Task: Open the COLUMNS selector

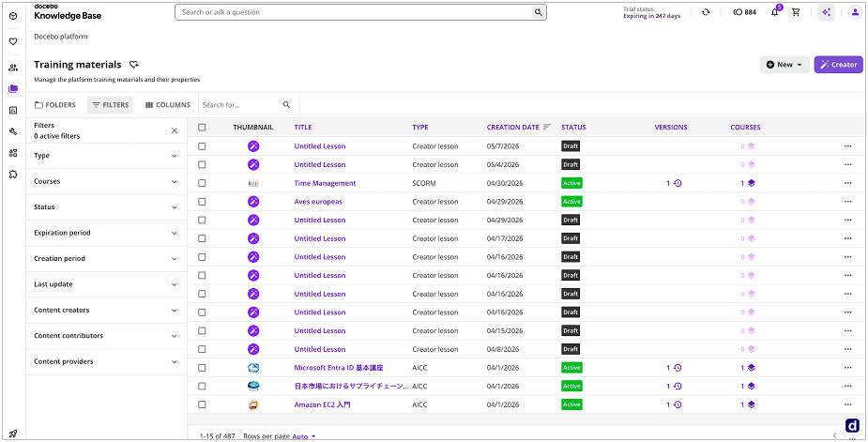Action: coord(168,105)
